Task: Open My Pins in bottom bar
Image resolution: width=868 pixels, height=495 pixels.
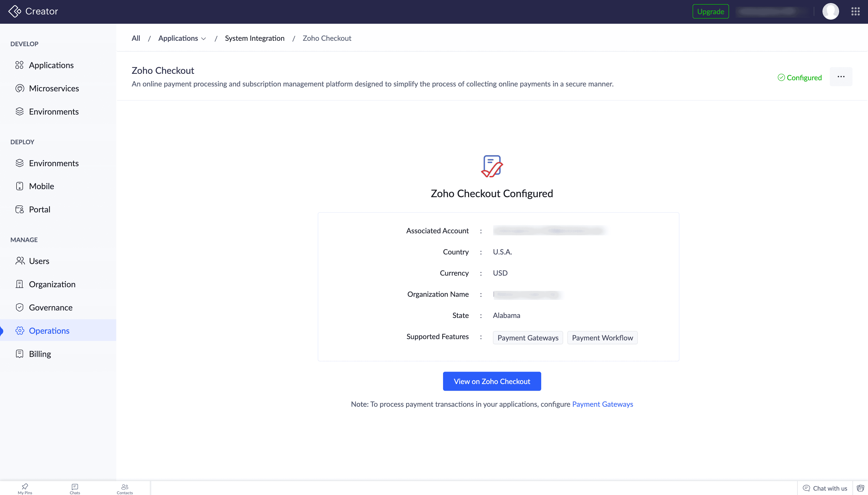Action: 25,489
